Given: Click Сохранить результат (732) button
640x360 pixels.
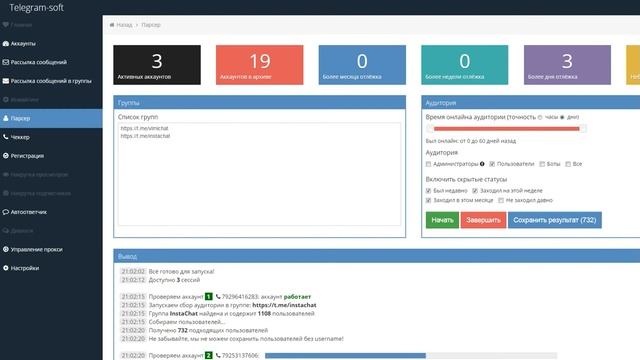Looking at the screenshot, I should (555, 220).
